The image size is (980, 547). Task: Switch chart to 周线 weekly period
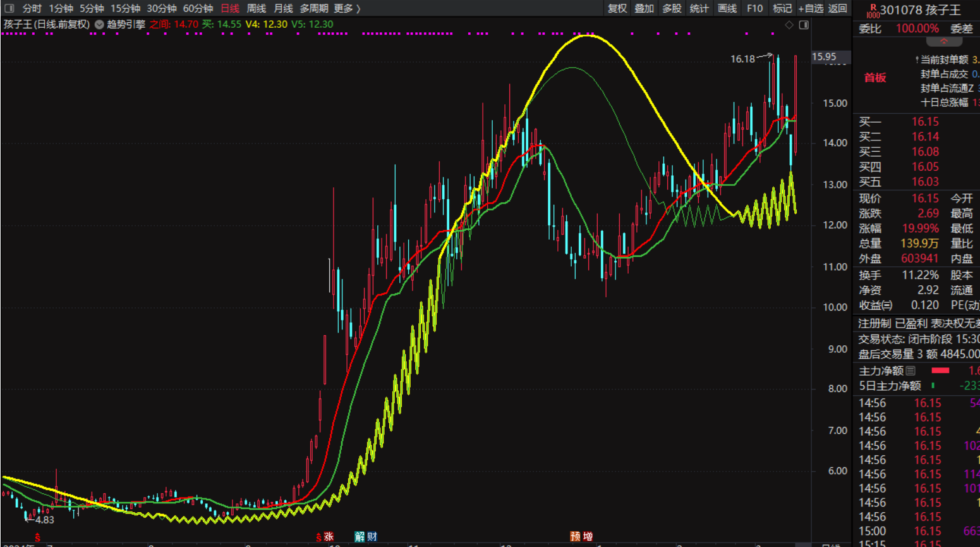tap(256, 8)
